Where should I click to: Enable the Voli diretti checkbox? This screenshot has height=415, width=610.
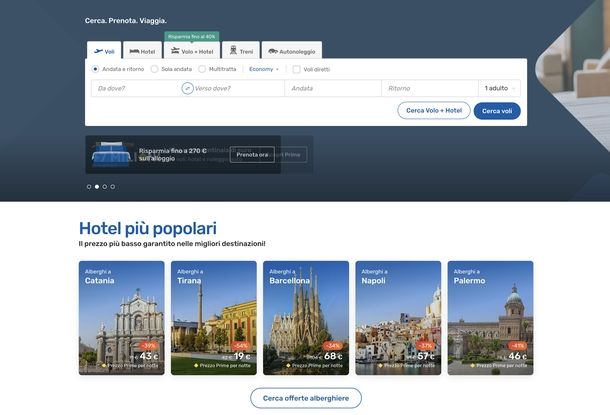(x=296, y=69)
